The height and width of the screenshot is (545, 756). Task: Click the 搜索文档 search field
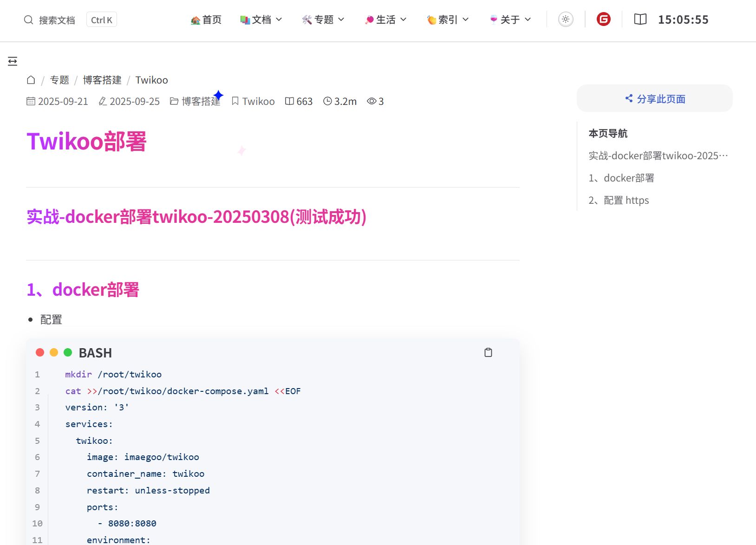pyautogui.click(x=57, y=20)
